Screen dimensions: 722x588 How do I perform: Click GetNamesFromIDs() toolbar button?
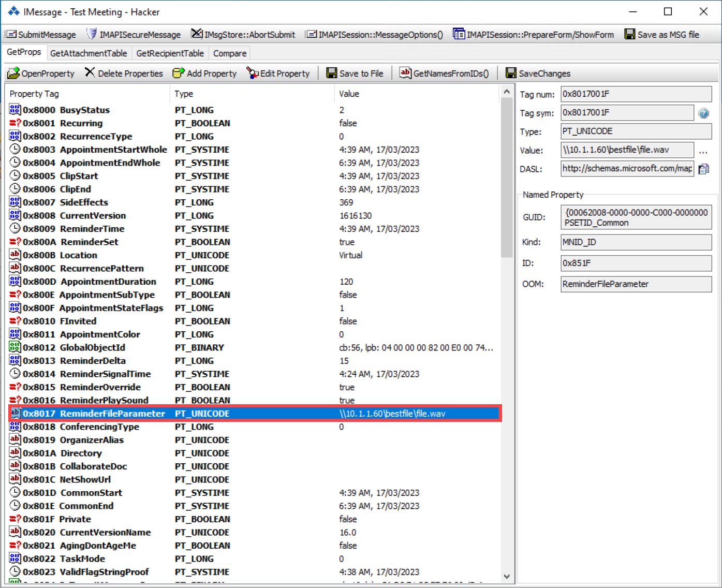(x=444, y=73)
